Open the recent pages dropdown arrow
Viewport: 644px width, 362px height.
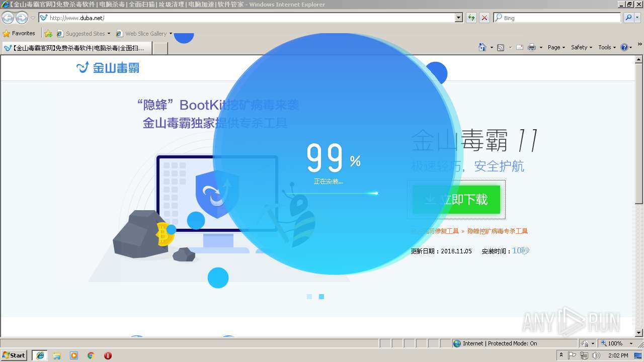(32, 18)
